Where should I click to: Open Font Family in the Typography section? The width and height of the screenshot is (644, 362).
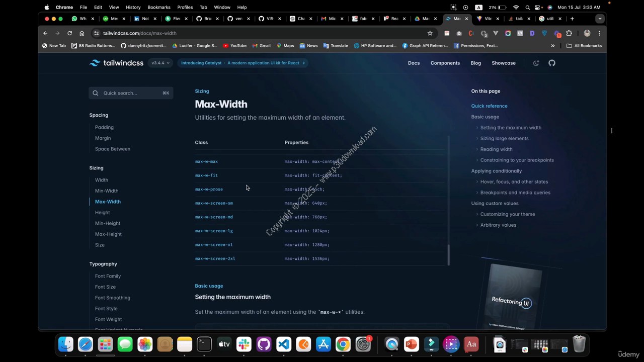[x=108, y=276]
